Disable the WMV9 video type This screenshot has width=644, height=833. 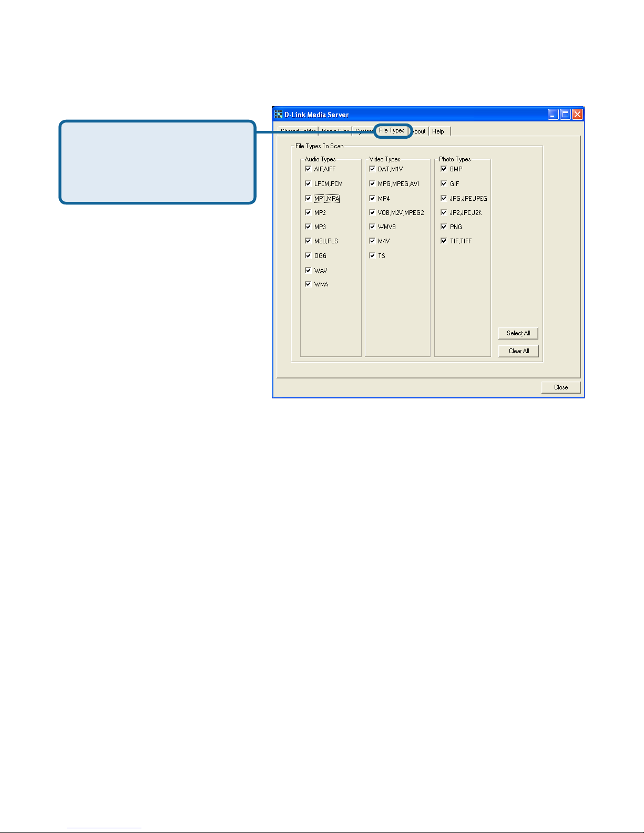(x=372, y=227)
